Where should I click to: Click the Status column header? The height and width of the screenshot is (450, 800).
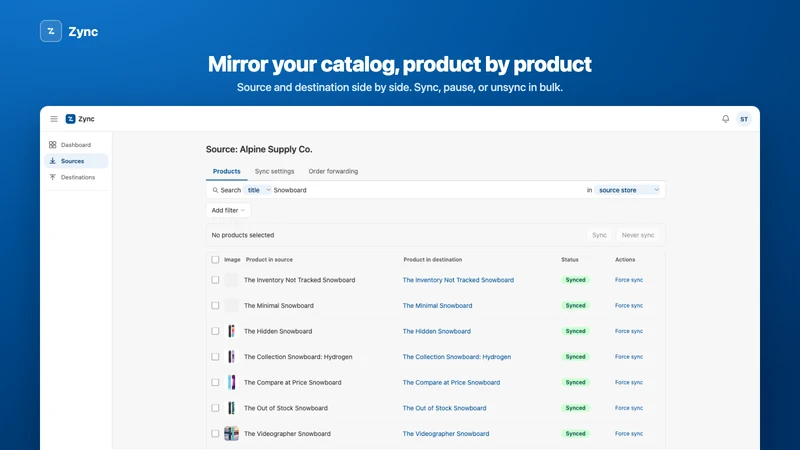[570, 260]
